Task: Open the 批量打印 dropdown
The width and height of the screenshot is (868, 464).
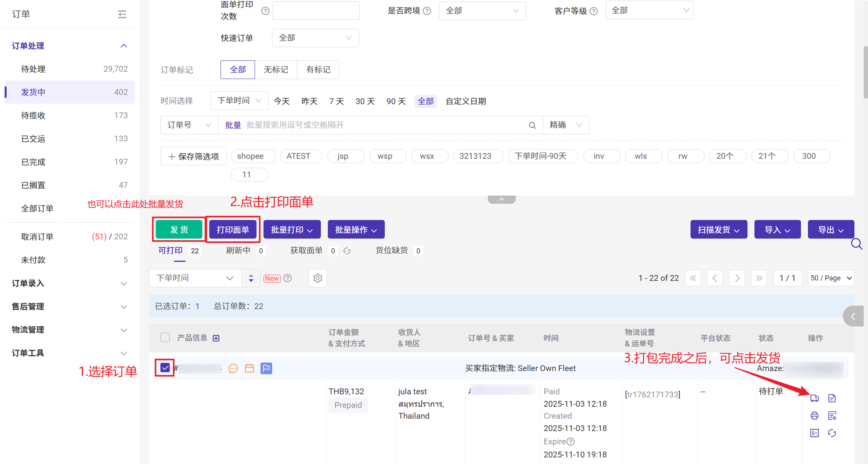Action: tap(292, 230)
